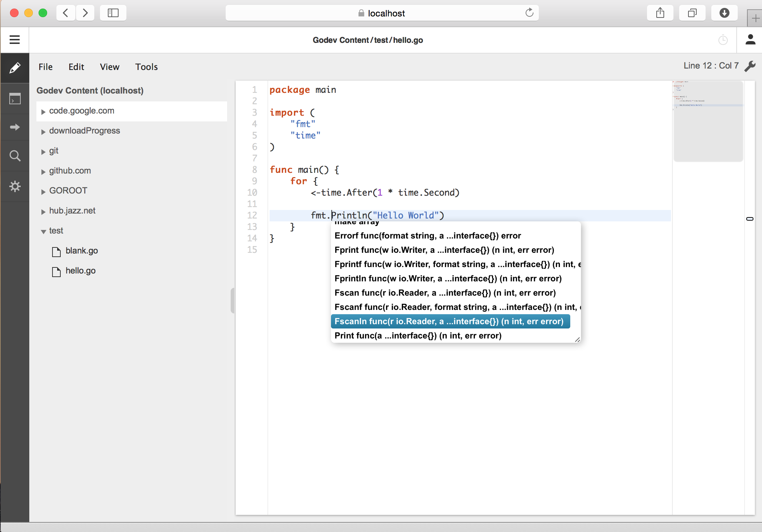The width and height of the screenshot is (762, 532).
Task: Open the user profile icon
Action: tap(750, 40)
